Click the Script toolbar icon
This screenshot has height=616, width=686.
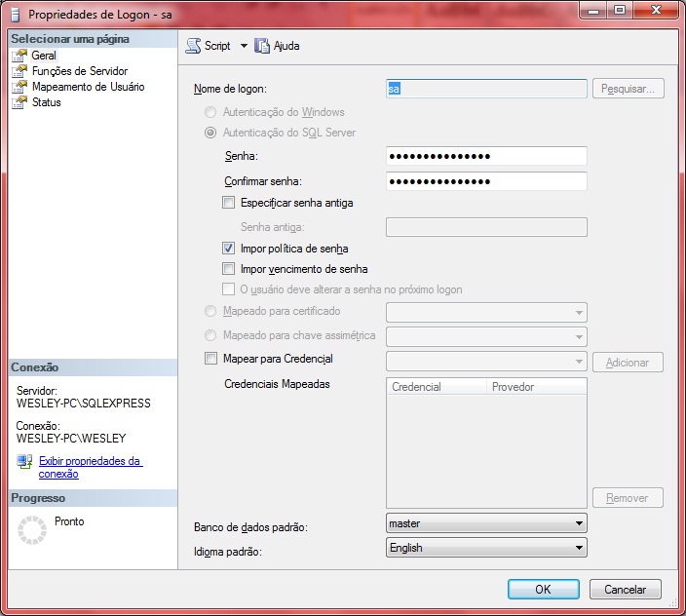tap(193, 46)
